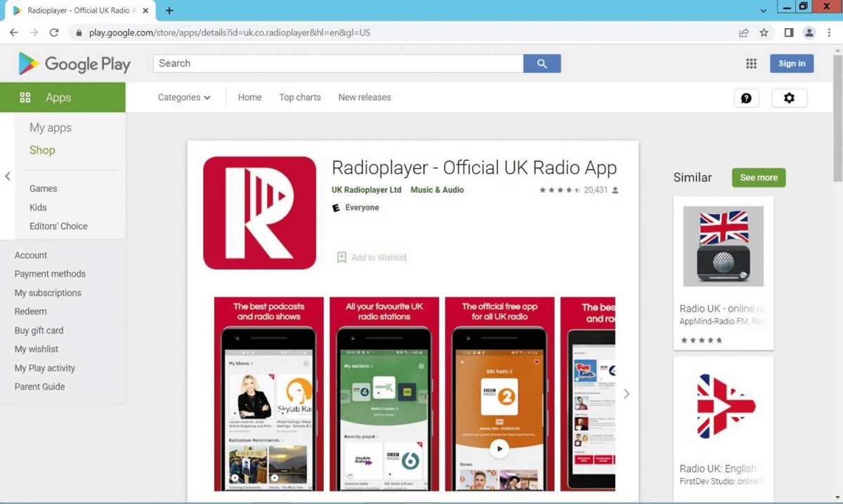843x504 pixels.
Task: Open the Radio UK - online radio app thumbnail
Action: pyautogui.click(x=724, y=246)
